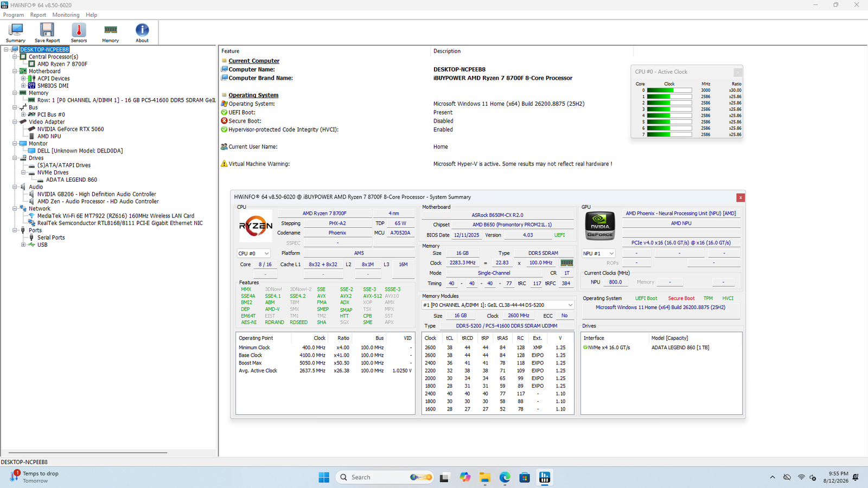The height and width of the screenshot is (488, 868).
Task: Select ADATA LEGEND 860 in device tree
Action: [72, 179]
